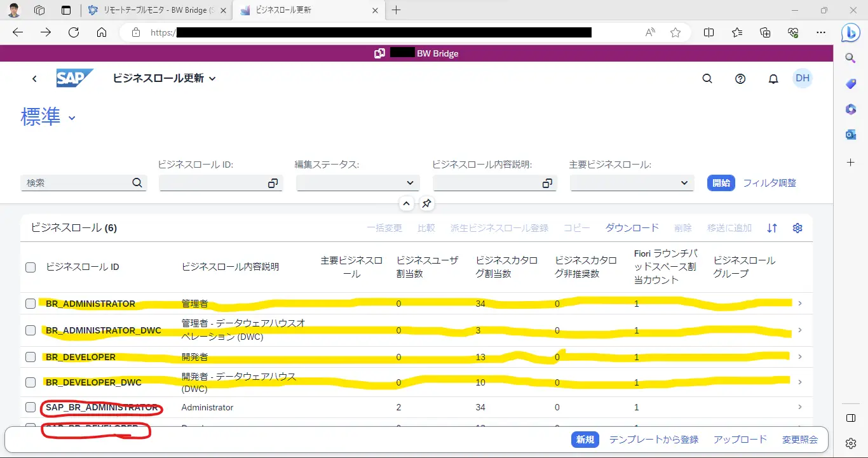The width and height of the screenshot is (868, 458).
Task: Open table personalization gear icon
Action: (x=797, y=228)
